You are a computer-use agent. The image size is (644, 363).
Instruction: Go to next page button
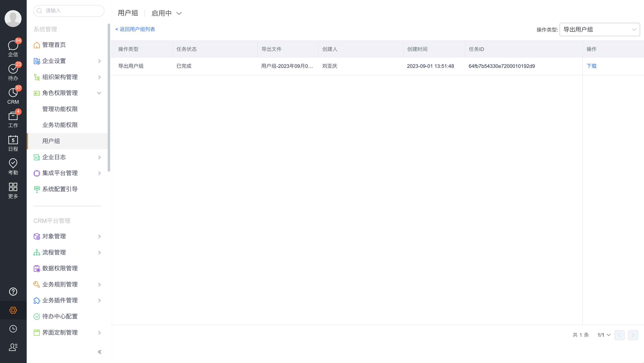pos(633,335)
